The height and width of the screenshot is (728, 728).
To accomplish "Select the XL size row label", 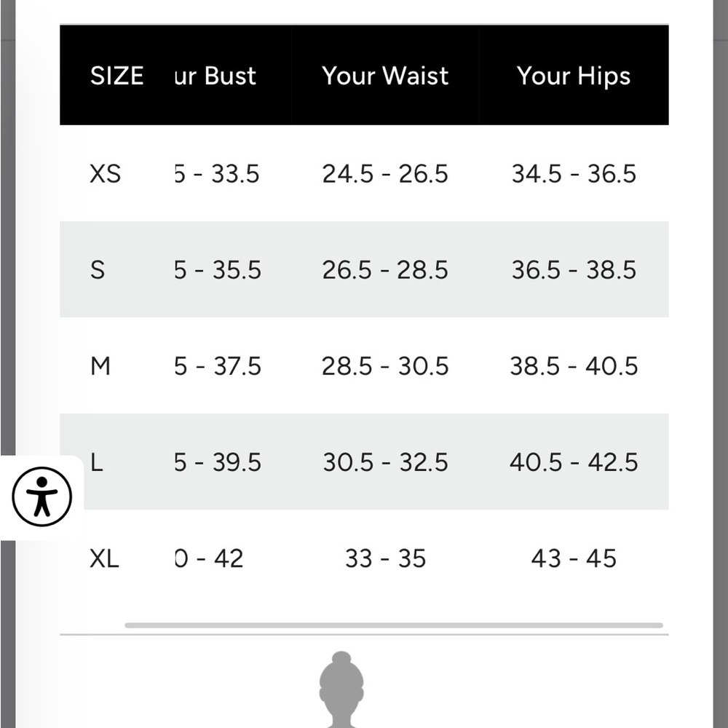I will click(x=104, y=558).
